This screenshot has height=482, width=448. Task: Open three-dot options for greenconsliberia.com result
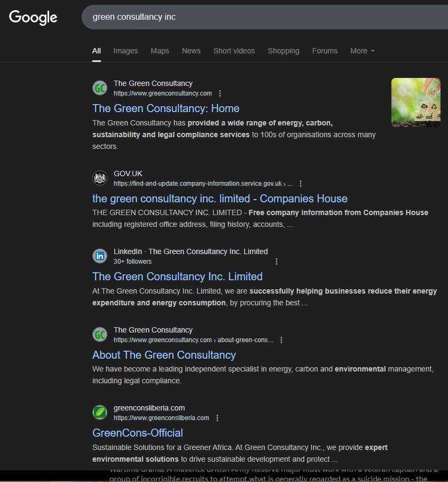click(217, 418)
